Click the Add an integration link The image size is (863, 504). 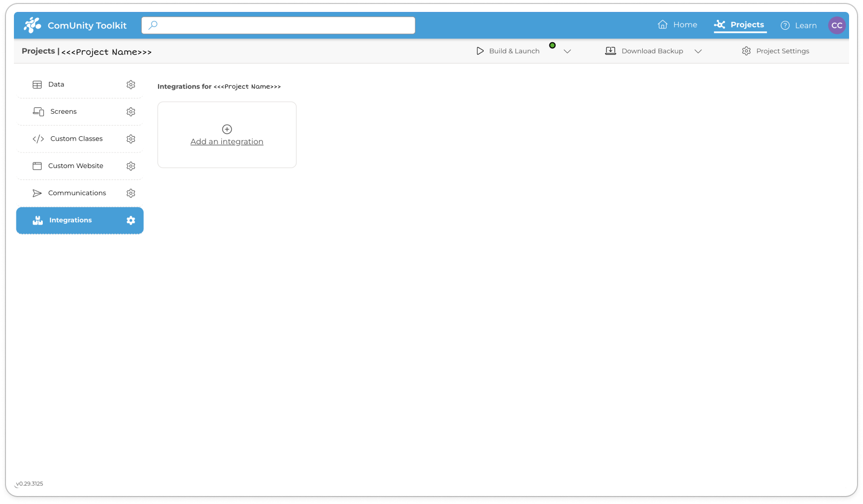point(227,142)
